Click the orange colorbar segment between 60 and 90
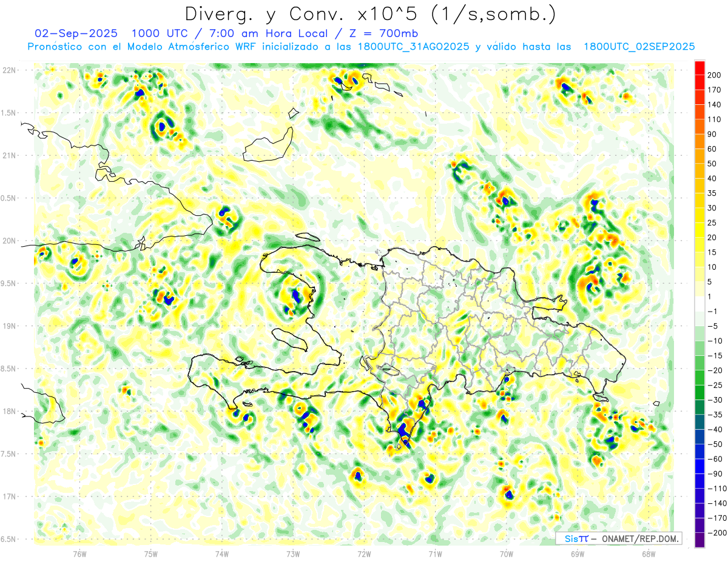The width and height of the screenshot is (728, 562). click(699, 142)
